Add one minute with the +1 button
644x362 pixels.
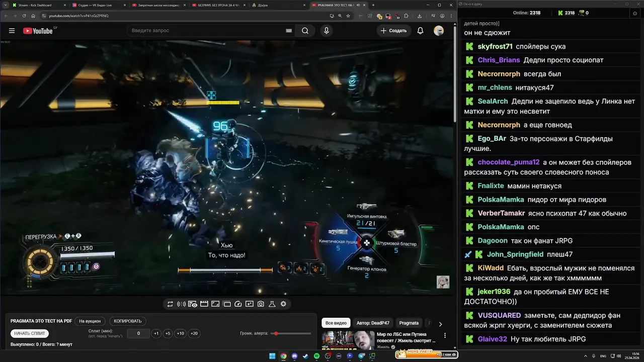coord(156,333)
